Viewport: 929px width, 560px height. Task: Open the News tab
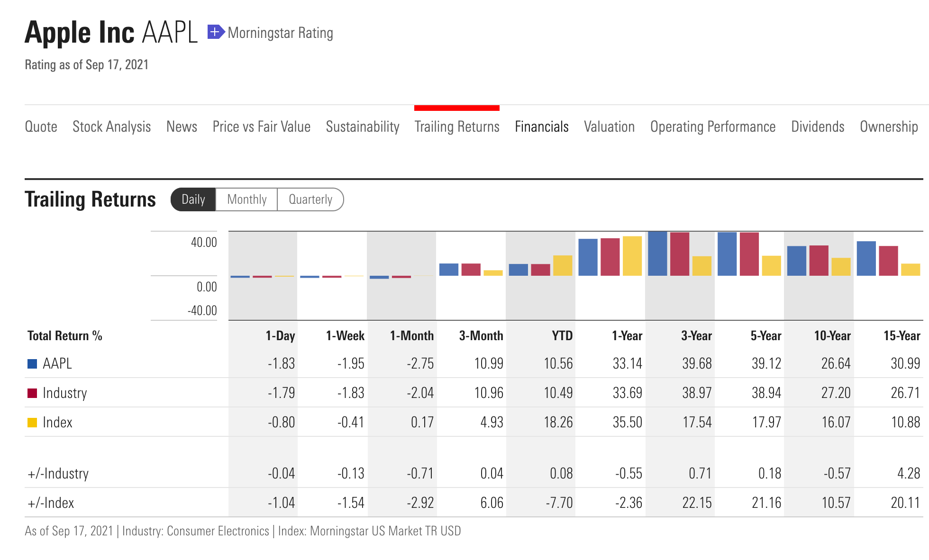(x=182, y=126)
